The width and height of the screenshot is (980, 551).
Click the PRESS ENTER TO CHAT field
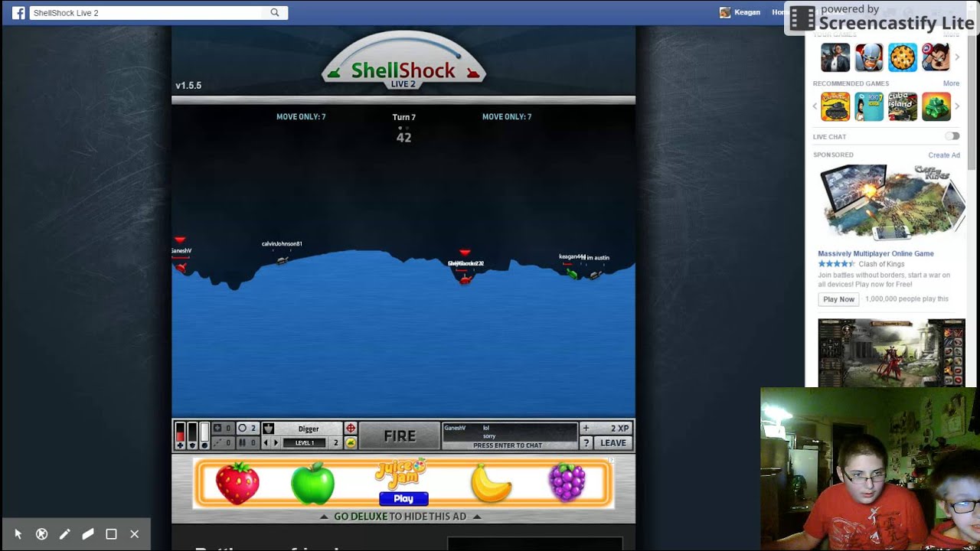(508, 445)
